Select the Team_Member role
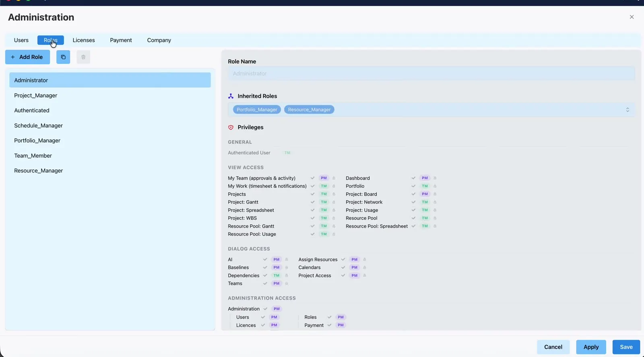Screen dimensions: 644x357 click(x=110, y=156)
